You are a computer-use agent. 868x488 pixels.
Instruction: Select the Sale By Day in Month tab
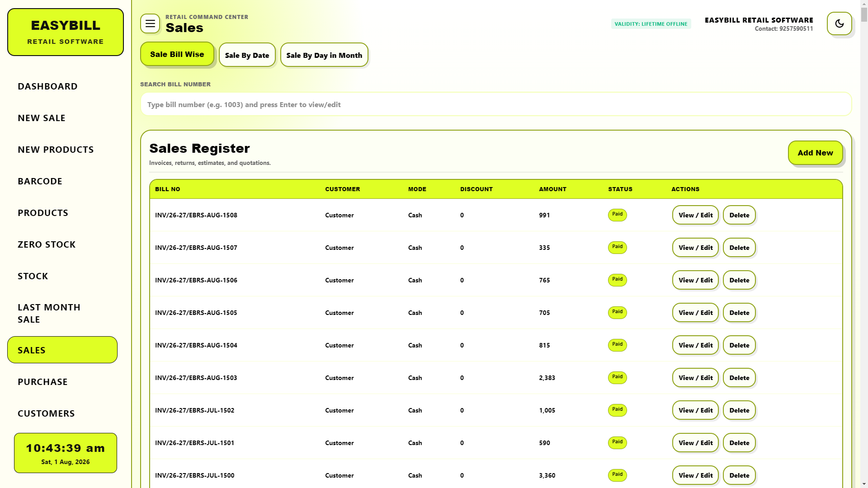click(324, 55)
